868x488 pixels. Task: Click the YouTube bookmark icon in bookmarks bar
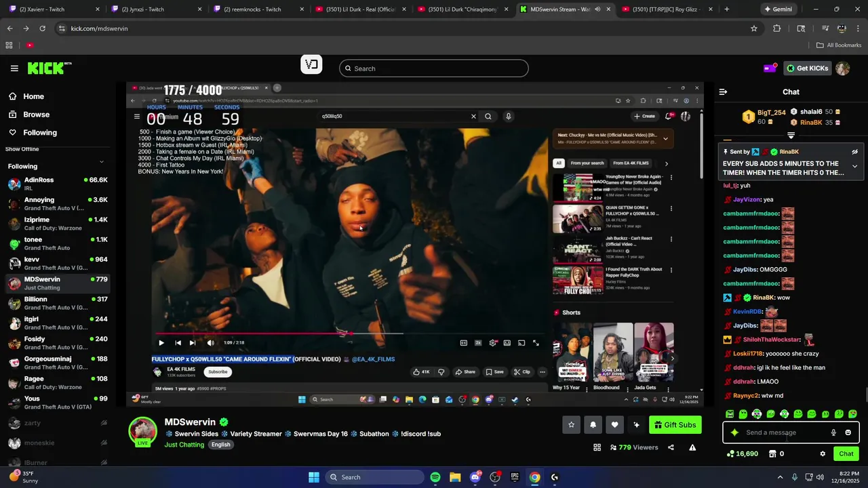tap(30, 45)
